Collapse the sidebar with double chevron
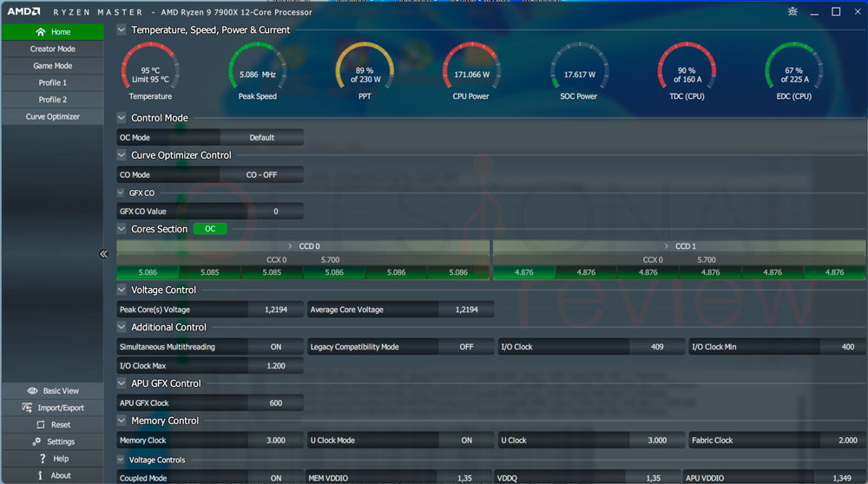The image size is (868, 484). pos(103,254)
